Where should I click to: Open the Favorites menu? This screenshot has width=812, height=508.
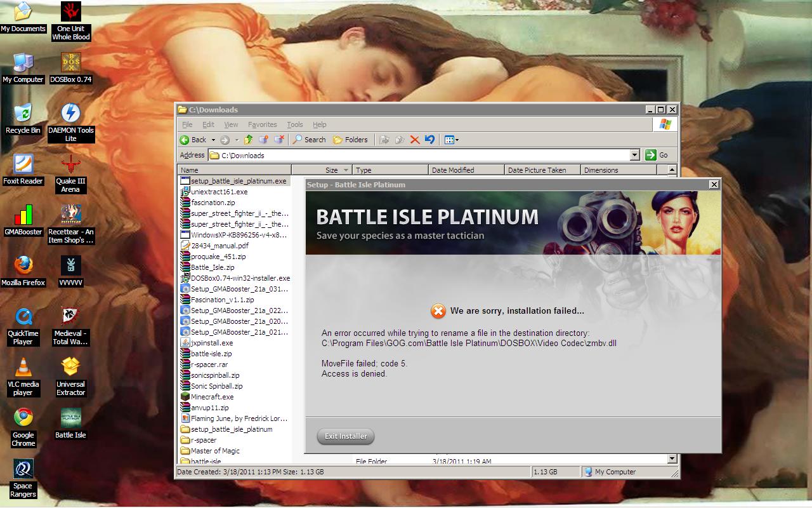click(262, 124)
